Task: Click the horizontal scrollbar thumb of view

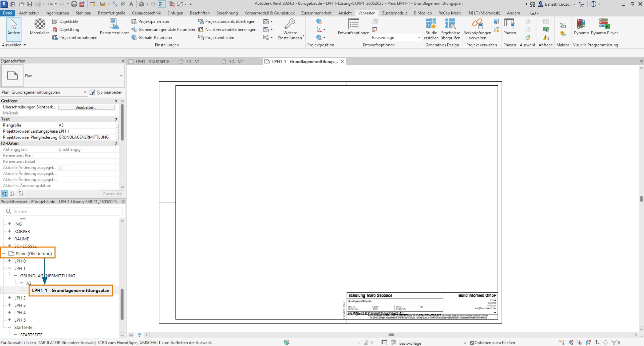Action: pyautogui.click(x=391, y=335)
